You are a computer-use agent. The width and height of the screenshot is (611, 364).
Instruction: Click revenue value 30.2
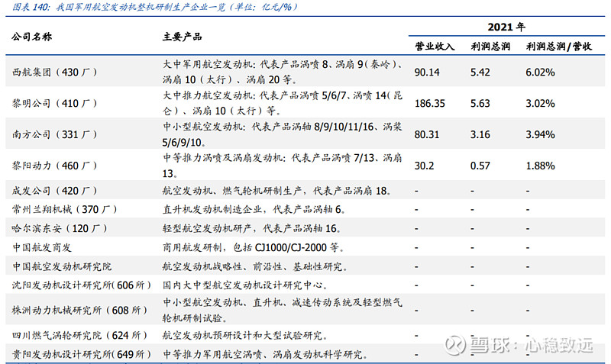pyautogui.click(x=424, y=166)
